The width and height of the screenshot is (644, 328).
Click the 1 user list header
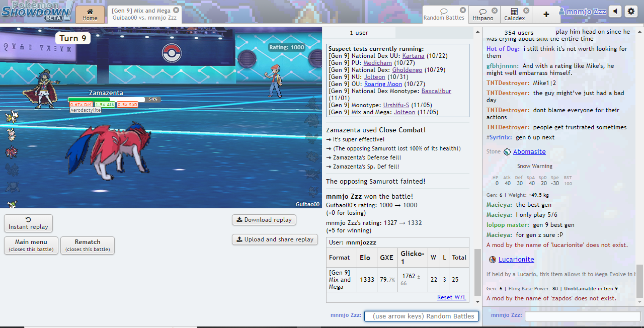point(359,33)
